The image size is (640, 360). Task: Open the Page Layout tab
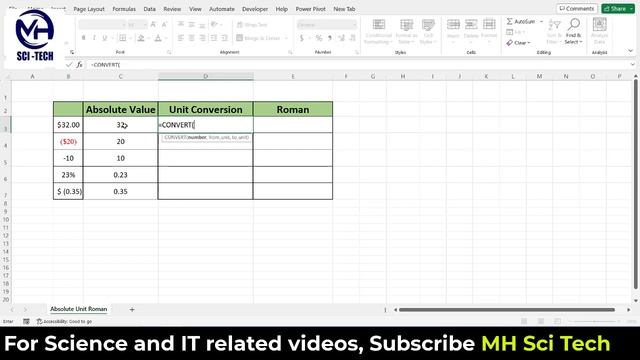[89, 9]
